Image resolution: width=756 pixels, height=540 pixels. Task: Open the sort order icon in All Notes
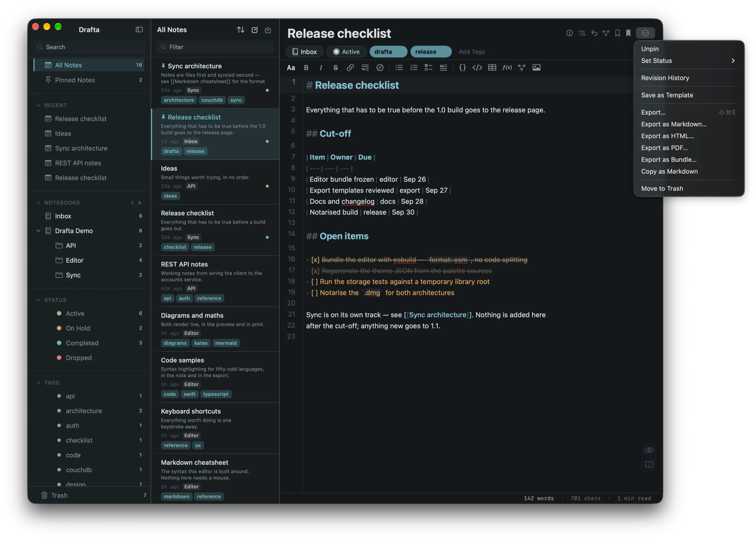[x=240, y=30]
